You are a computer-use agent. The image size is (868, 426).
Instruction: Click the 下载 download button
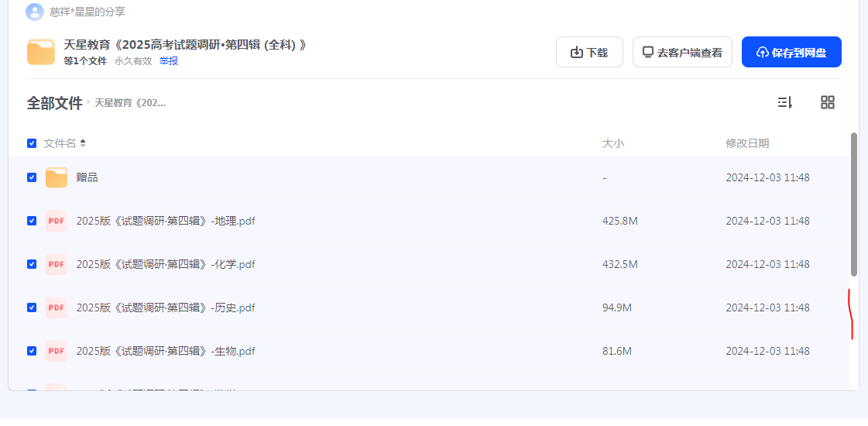pyautogui.click(x=589, y=52)
